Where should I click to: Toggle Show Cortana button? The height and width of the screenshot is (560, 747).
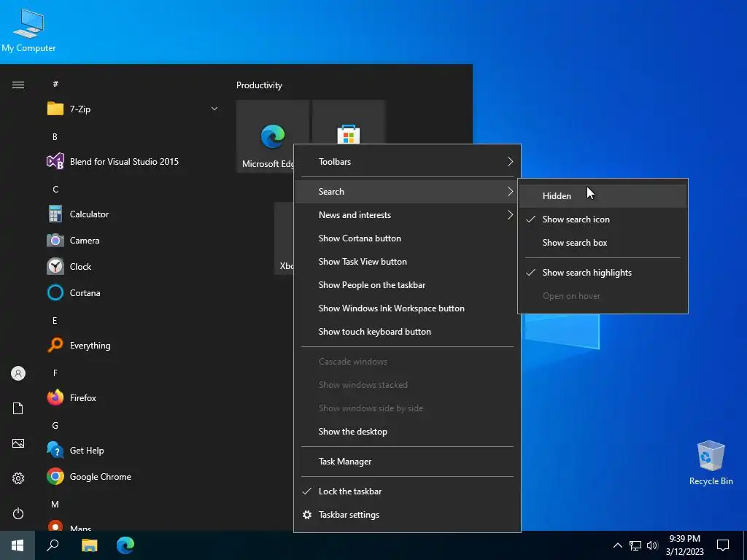(x=407, y=238)
